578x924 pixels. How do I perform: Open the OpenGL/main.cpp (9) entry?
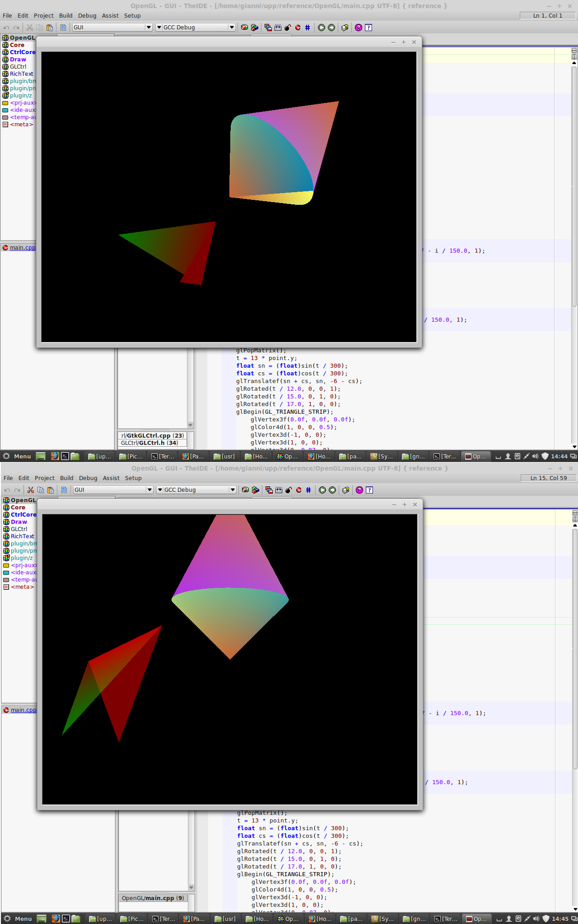(153, 898)
